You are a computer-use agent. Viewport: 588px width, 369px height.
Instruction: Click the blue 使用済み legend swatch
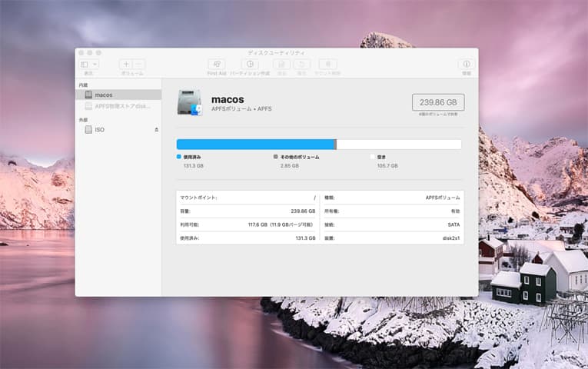click(179, 156)
